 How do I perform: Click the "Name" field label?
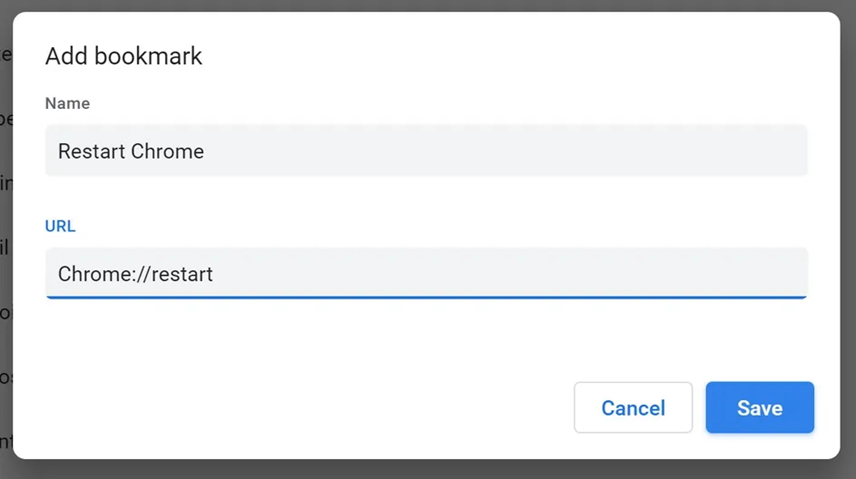[67, 103]
